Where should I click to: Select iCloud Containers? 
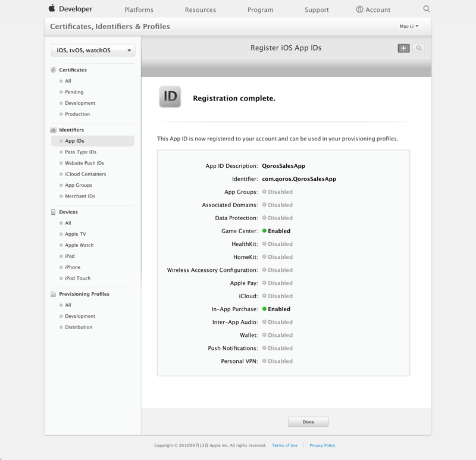[x=85, y=174]
